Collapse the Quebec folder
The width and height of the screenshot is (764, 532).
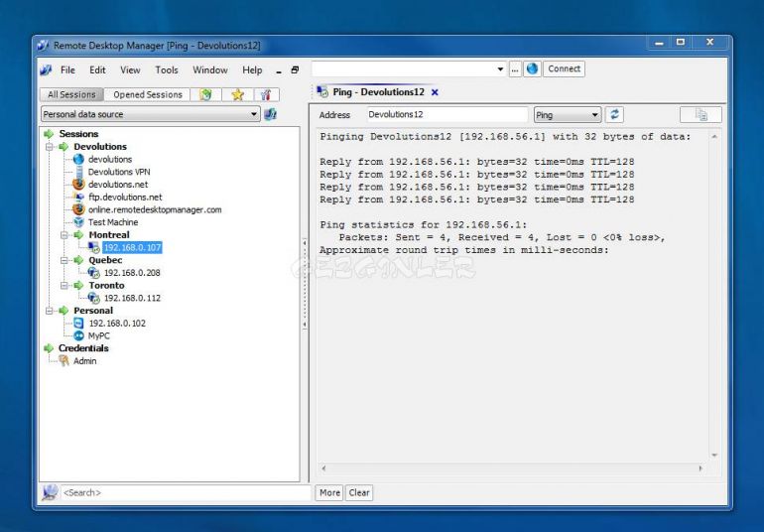coord(64,260)
